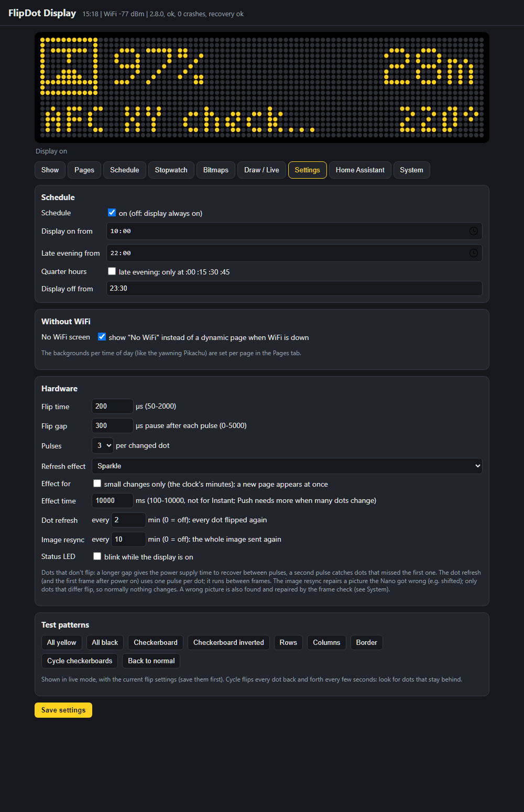Viewport: 524px width, 812px height.
Task: Show the Border test pattern
Action: tap(367, 643)
